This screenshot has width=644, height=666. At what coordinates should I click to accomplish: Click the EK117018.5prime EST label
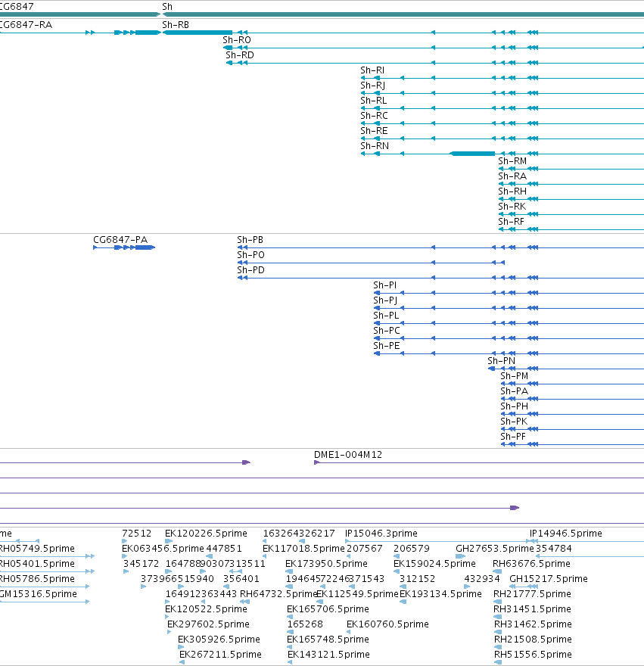click(x=303, y=549)
